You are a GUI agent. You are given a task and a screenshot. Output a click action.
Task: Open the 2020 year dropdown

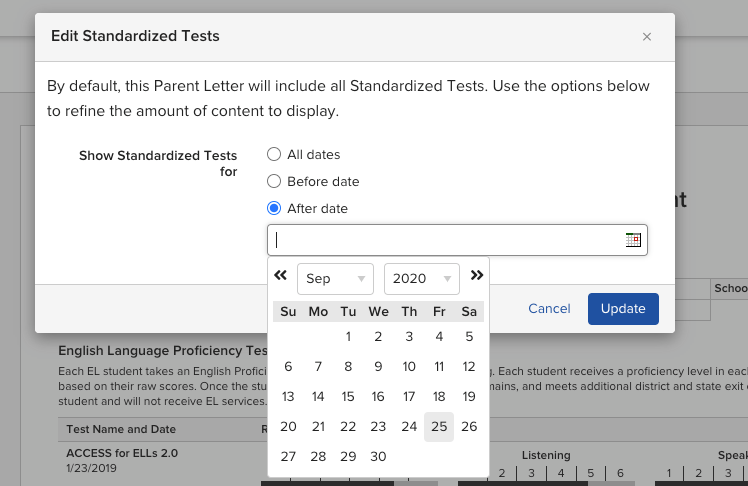coord(422,279)
